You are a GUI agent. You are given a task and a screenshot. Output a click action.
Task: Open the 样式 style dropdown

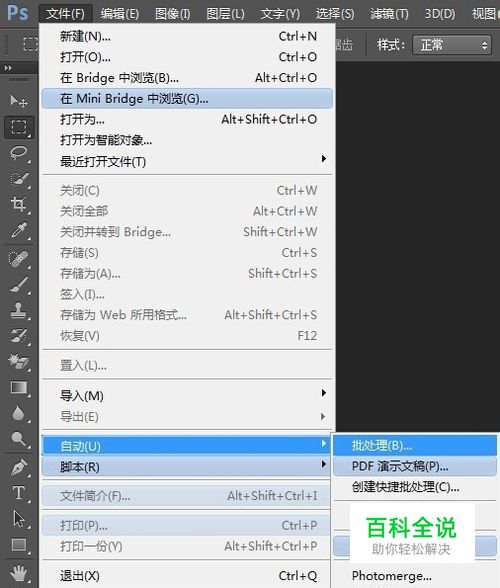click(452, 45)
